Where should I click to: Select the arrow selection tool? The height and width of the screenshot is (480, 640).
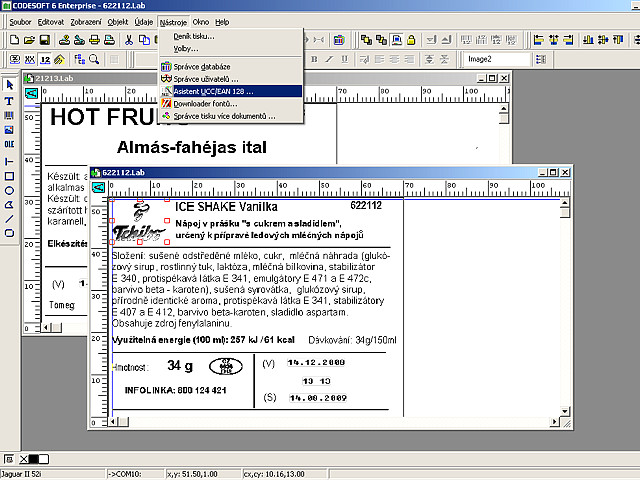tap(9, 84)
